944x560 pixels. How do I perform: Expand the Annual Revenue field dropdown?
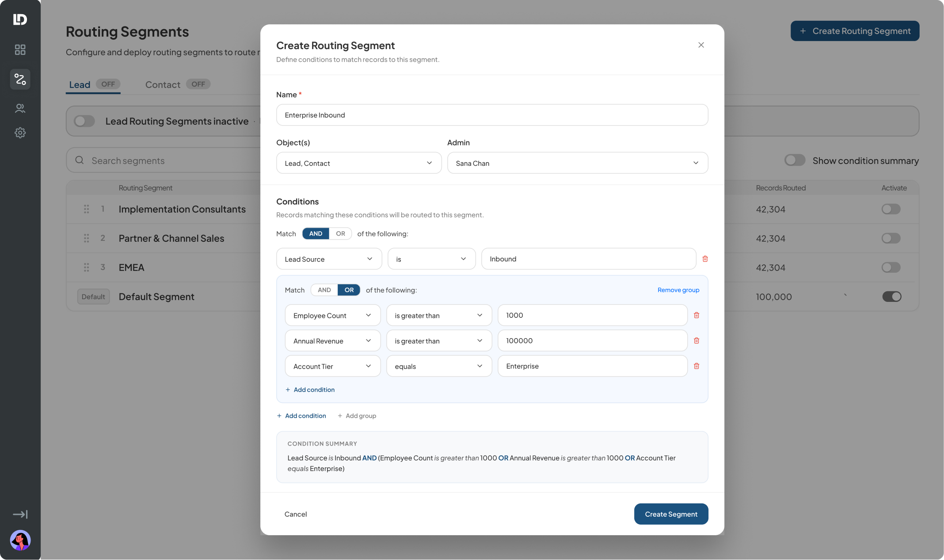click(x=332, y=341)
